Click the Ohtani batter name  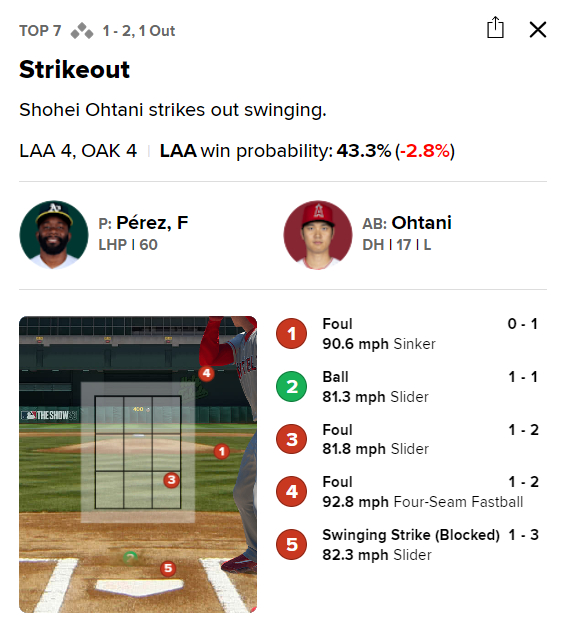pyautogui.click(x=422, y=222)
